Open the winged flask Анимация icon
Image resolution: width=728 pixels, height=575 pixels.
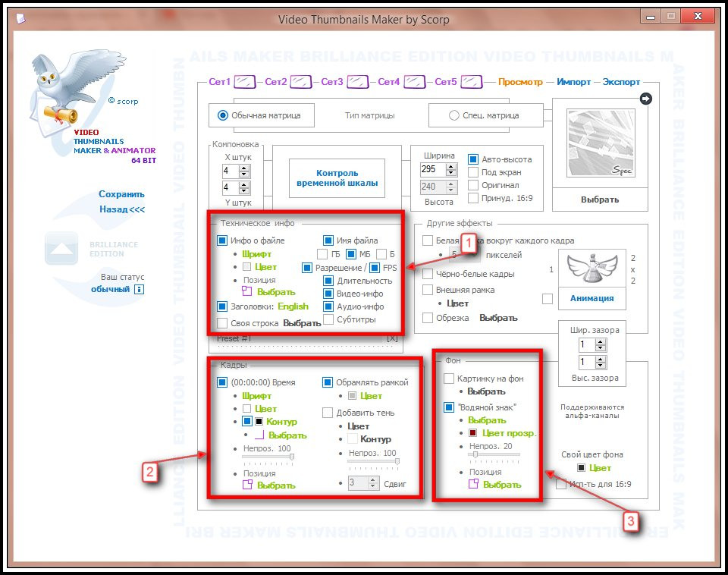point(592,268)
